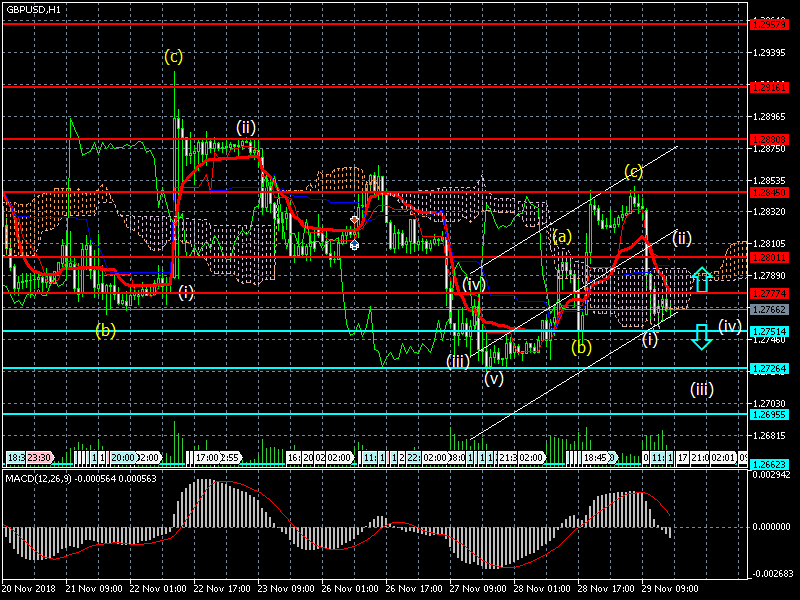Click the 22 Nov 17:00 time axis label

(x=221, y=590)
